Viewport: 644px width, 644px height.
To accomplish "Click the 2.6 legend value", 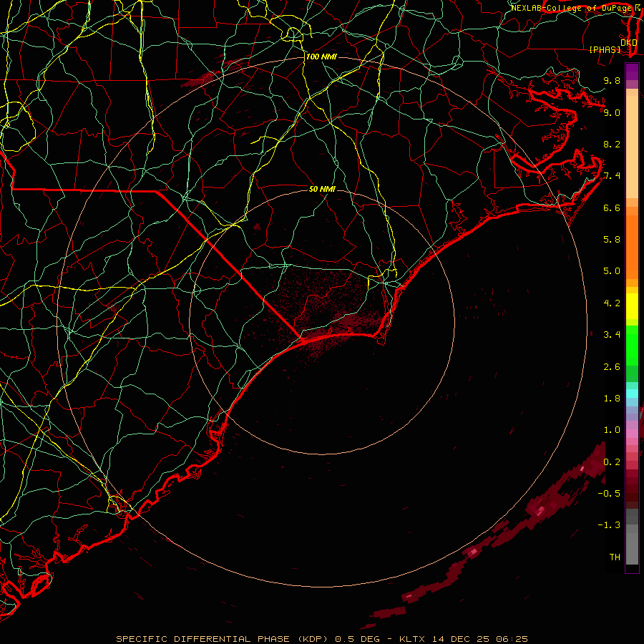I will tap(612, 367).
